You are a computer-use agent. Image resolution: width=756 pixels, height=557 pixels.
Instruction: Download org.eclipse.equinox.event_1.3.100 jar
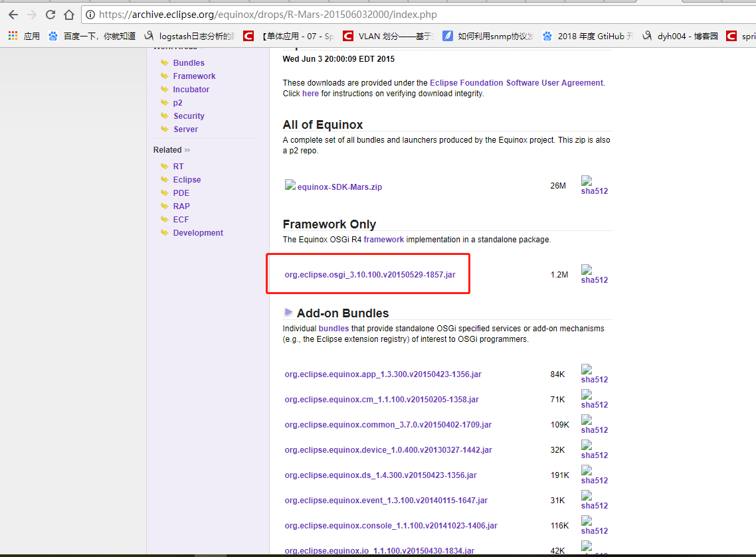click(386, 500)
